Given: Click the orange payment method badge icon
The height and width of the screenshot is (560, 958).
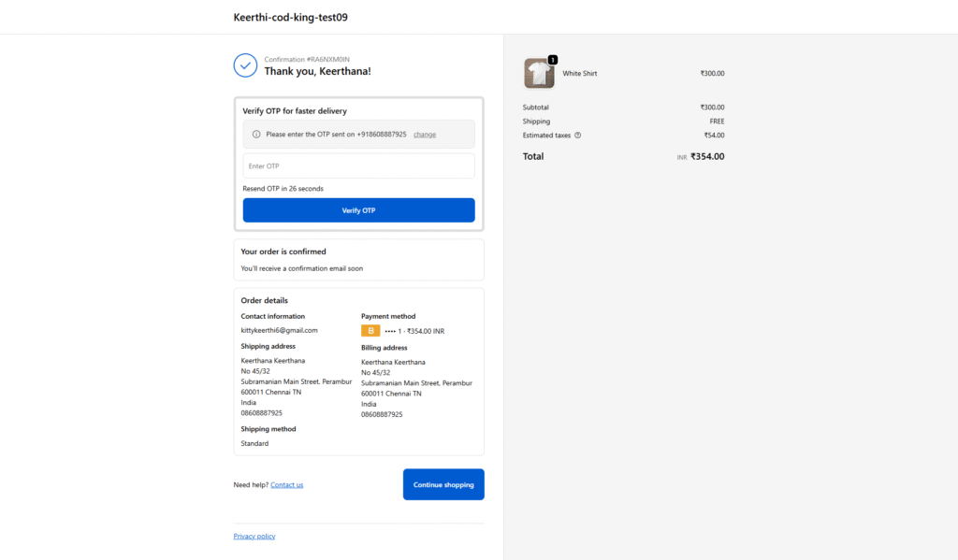Looking at the screenshot, I should tap(370, 331).
